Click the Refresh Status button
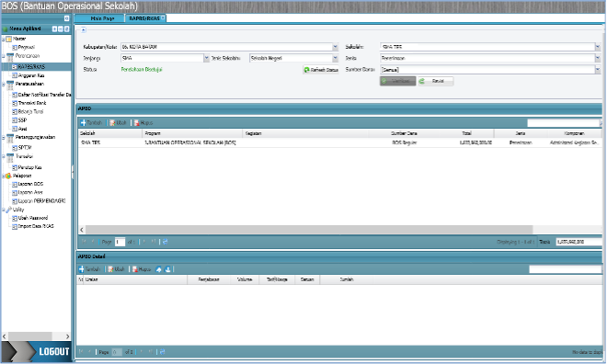 (x=321, y=70)
